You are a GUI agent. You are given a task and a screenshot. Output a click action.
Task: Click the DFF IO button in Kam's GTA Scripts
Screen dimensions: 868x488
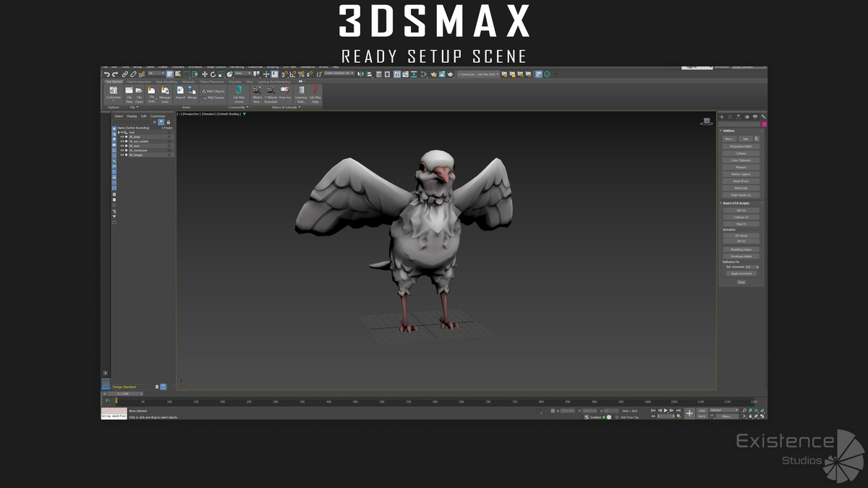pyautogui.click(x=741, y=210)
